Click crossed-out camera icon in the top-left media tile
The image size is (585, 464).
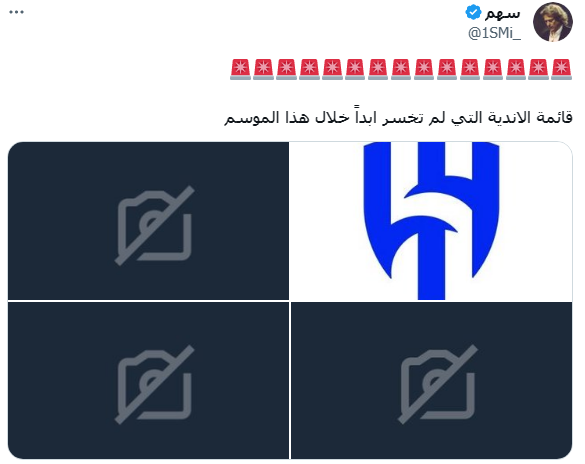pyautogui.click(x=154, y=225)
